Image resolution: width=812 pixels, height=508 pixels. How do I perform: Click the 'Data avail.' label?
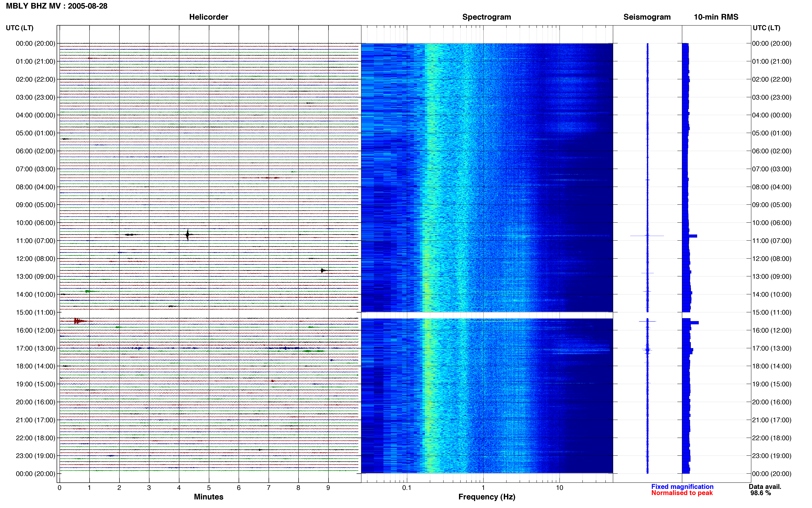[x=765, y=487]
